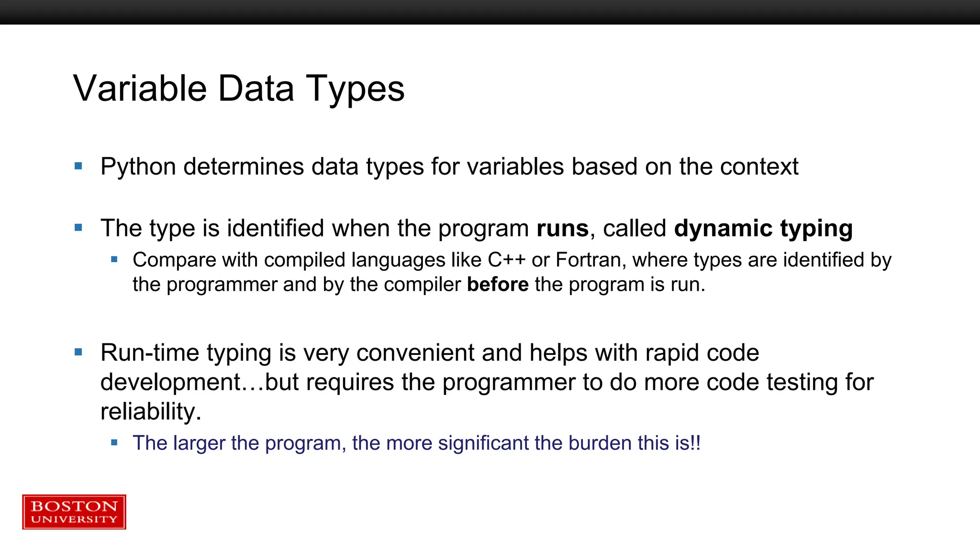Click 'the programmer and by the compiler' text
This screenshot has height=551, width=980.
click(x=297, y=285)
